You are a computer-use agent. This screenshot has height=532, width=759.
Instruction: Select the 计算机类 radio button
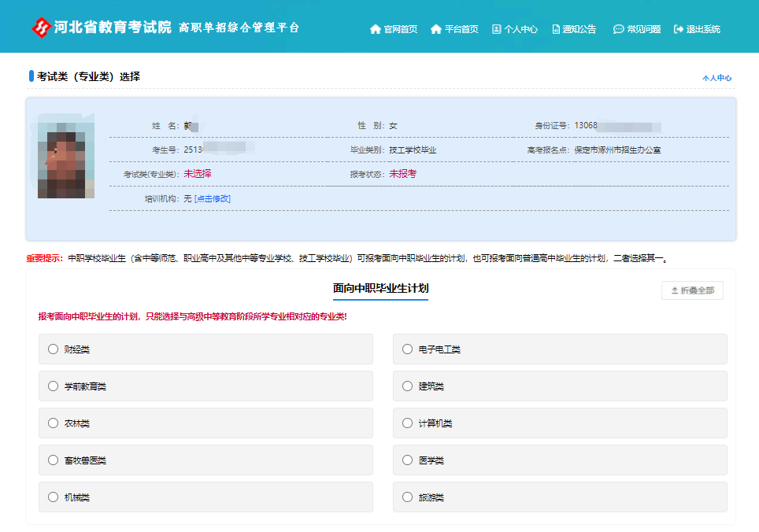(407, 423)
